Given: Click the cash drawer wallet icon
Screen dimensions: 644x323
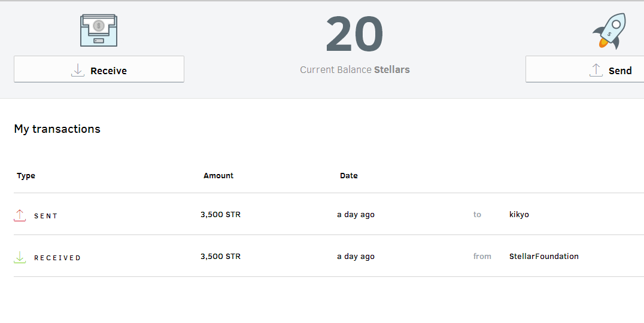Looking at the screenshot, I should click(99, 31).
